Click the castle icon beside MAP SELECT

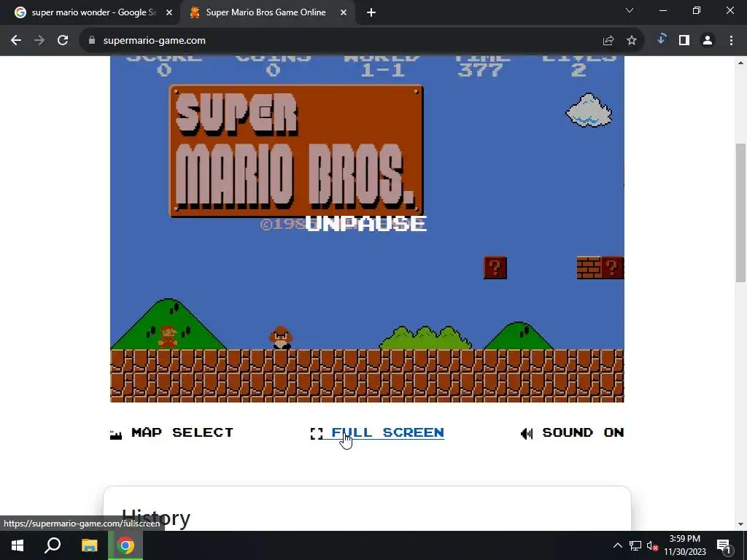coord(116,434)
